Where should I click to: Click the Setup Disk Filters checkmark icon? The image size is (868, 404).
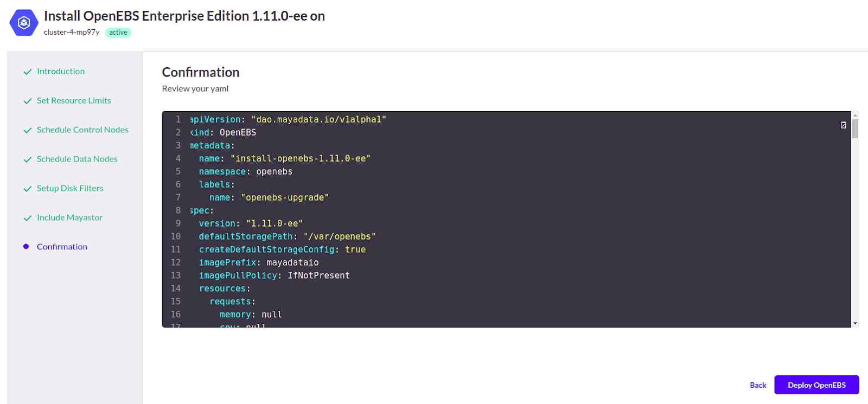[x=28, y=189]
